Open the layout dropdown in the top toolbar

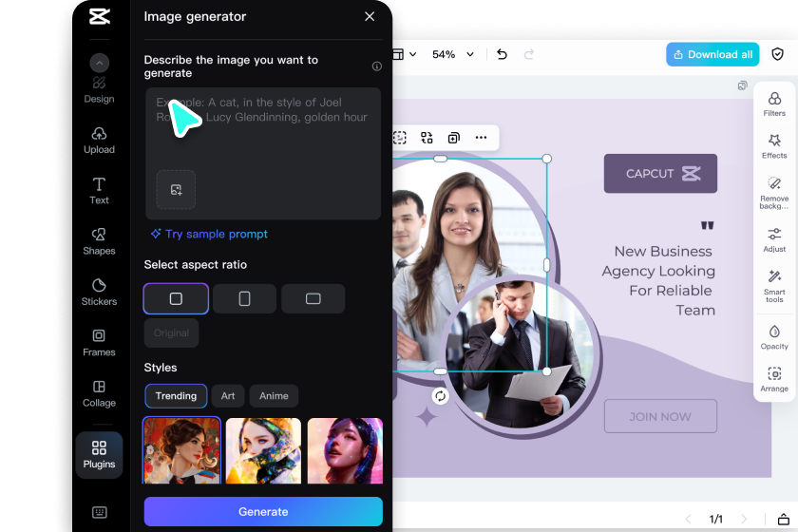coord(405,54)
